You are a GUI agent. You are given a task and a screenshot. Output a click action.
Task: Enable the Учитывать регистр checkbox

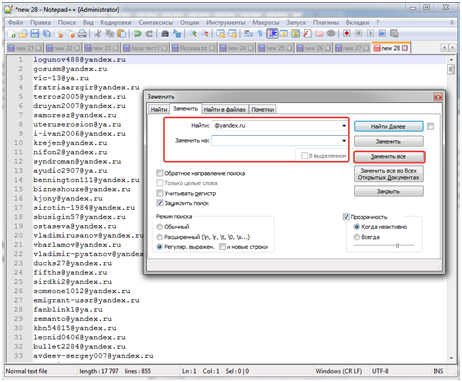(x=160, y=193)
